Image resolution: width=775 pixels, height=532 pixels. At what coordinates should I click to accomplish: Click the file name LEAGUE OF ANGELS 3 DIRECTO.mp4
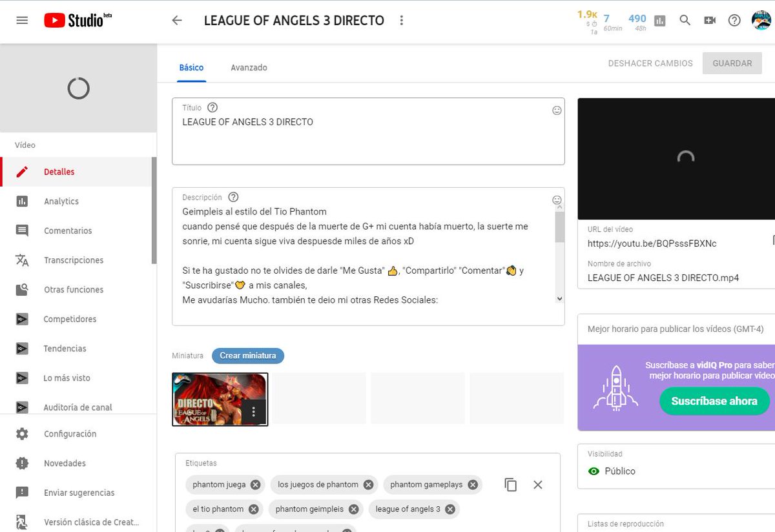click(663, 278)
